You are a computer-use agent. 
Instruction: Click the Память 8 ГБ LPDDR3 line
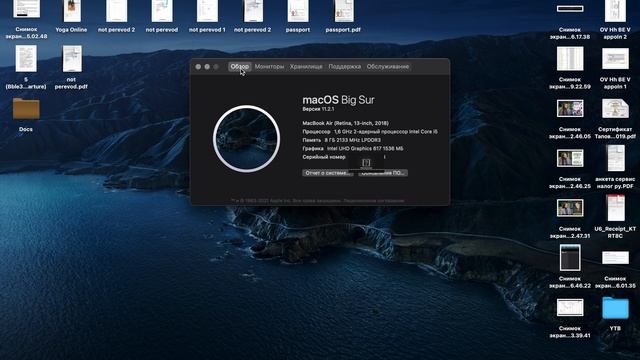[x=342, y=140]
